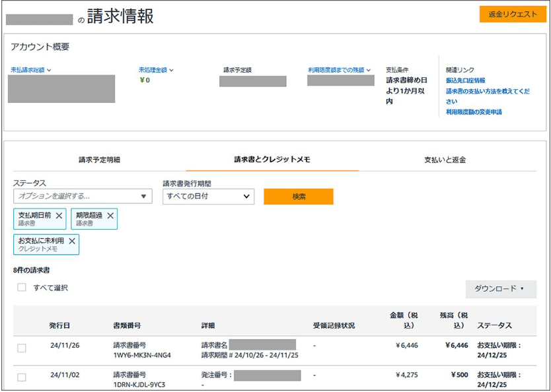Click the 返金リクエスト button

point(513,15)
